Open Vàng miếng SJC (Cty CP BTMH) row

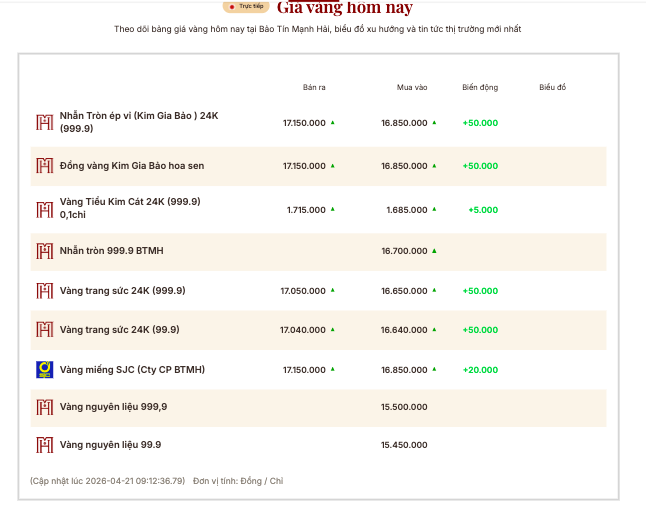click(x=132, y=369)
